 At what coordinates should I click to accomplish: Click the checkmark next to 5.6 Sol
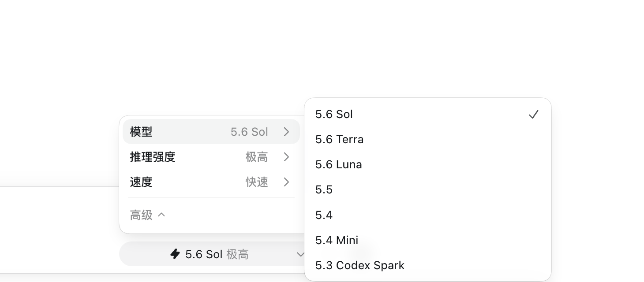click(x=534, y=115)
